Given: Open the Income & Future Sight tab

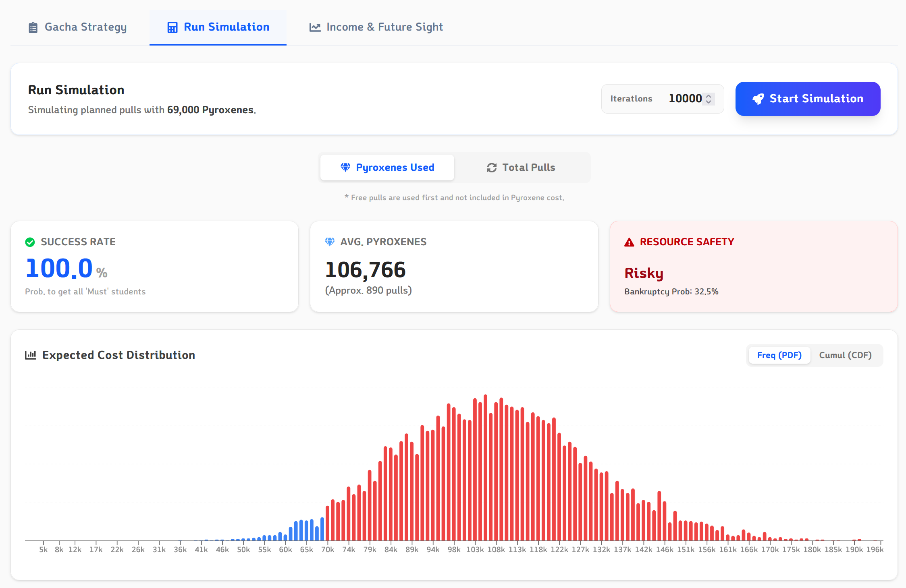Looking at the screenshot, I should (x=376, y=27).
